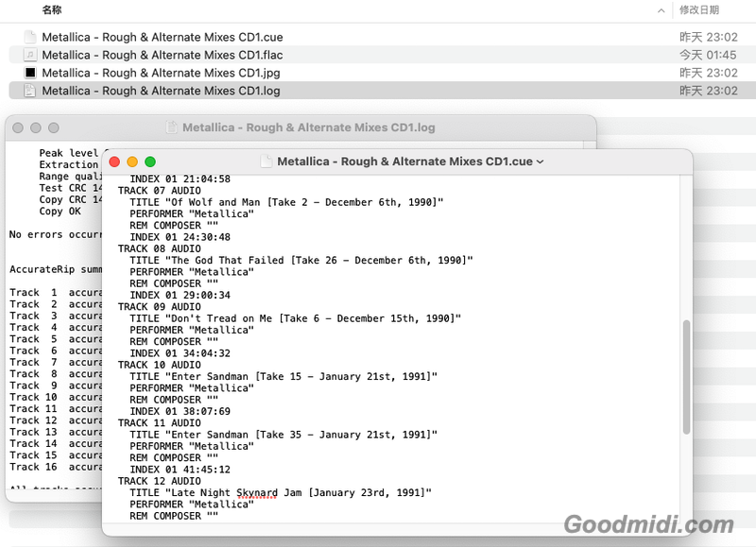Image resolution: width=756 pixels, height=547 pixels.
Task: Click Test CRC line in log window
Action: [70, 188]
